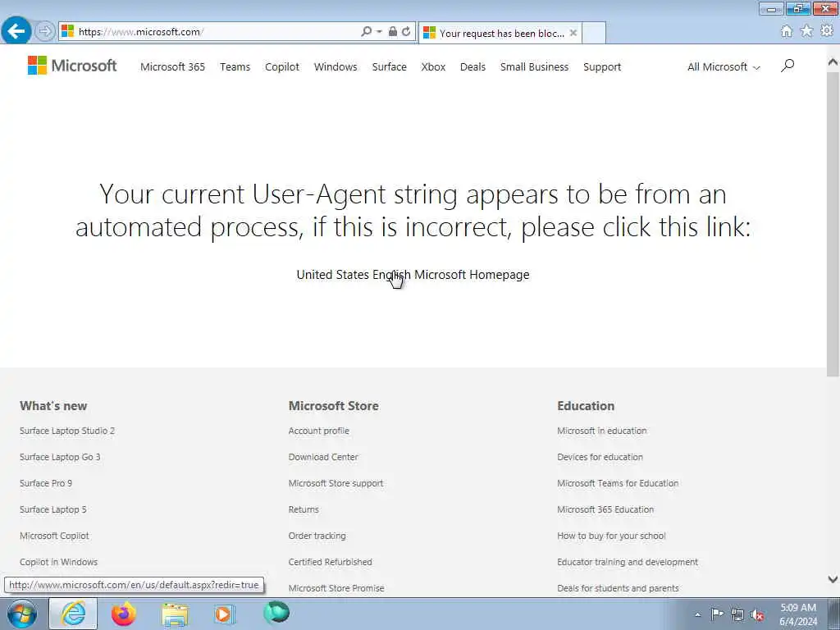
Task: Click Educator training and development link
Action: [x=628, y=562]
